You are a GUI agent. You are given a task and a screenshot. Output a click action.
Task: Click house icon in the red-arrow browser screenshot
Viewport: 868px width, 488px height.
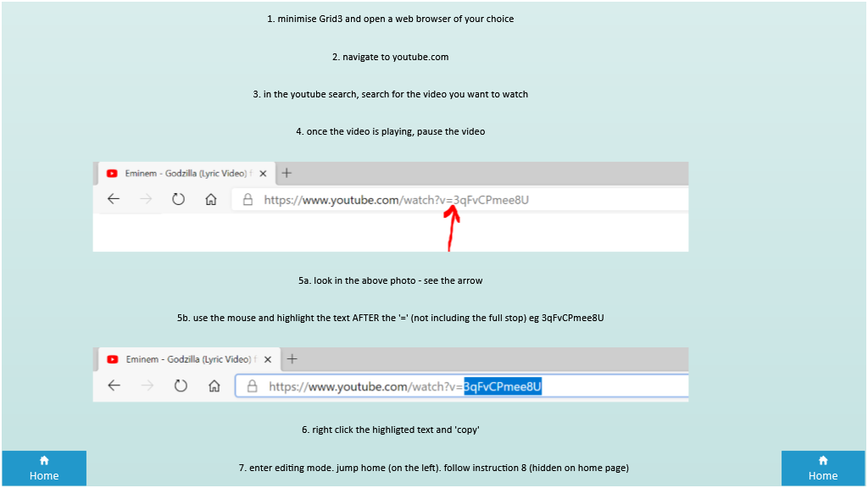[211, 200]
